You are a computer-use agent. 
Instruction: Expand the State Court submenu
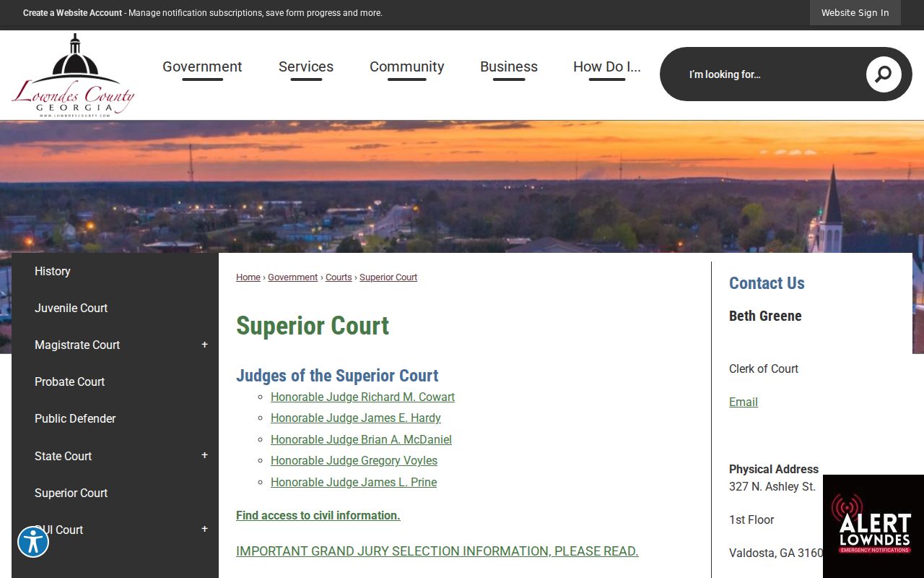(204, 456)
